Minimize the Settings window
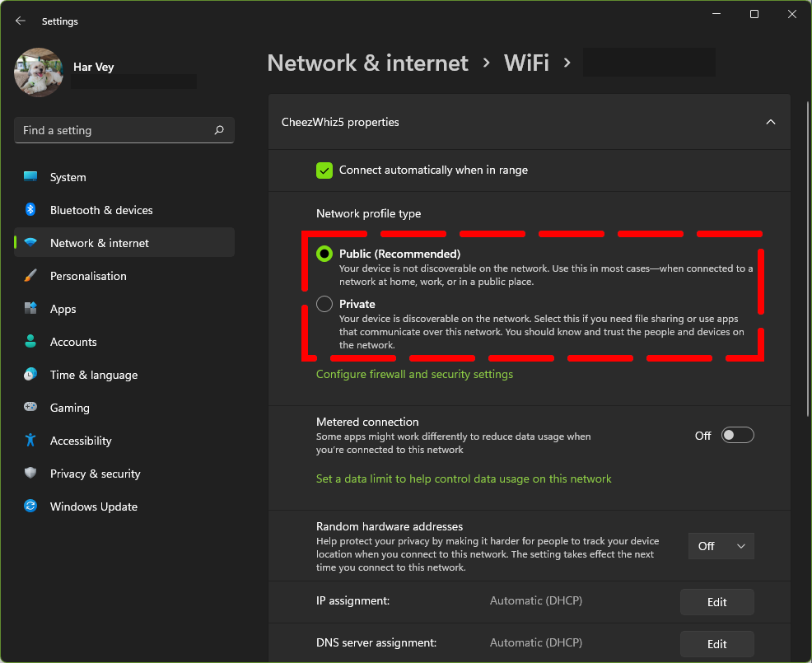This screenshot has height=663, width=812. 716,14
